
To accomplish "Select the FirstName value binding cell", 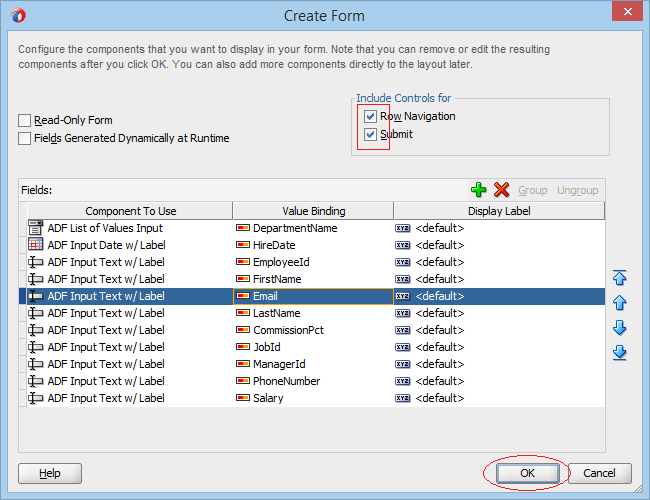I will click(313, 279).
